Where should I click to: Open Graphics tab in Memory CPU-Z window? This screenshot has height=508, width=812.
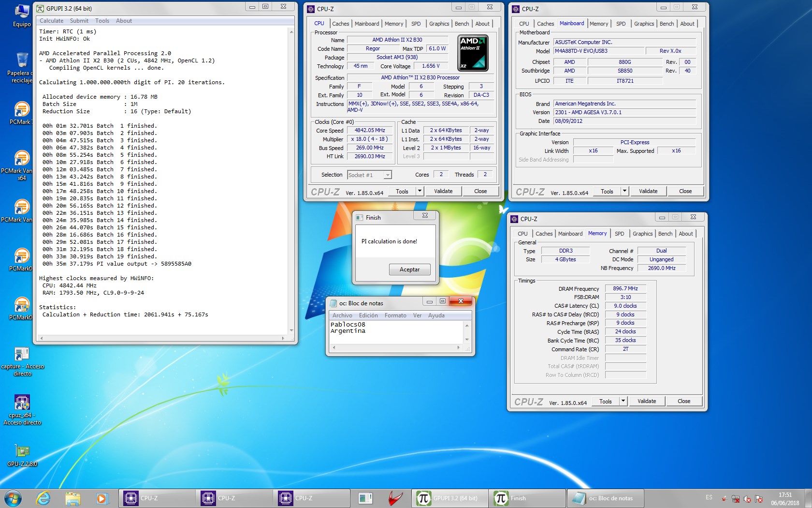point(642,234)
